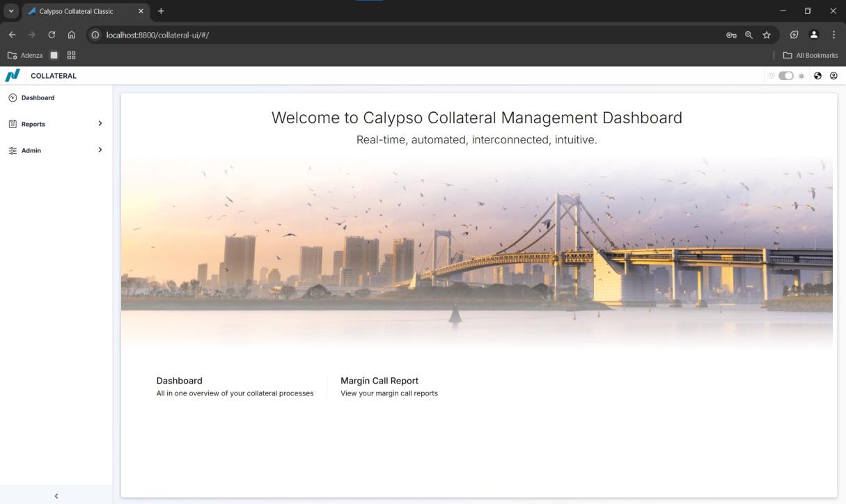The width and height of the screenshot is (846, 504).
Task: Open the apps grid icon in bookmarks bar
Action: coord(71,55)
